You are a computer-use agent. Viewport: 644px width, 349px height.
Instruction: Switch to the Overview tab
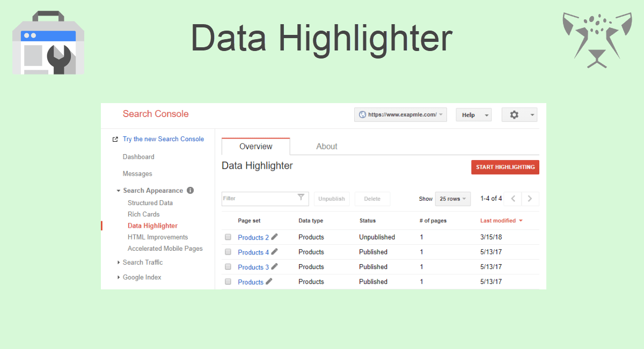coord(256,147)
